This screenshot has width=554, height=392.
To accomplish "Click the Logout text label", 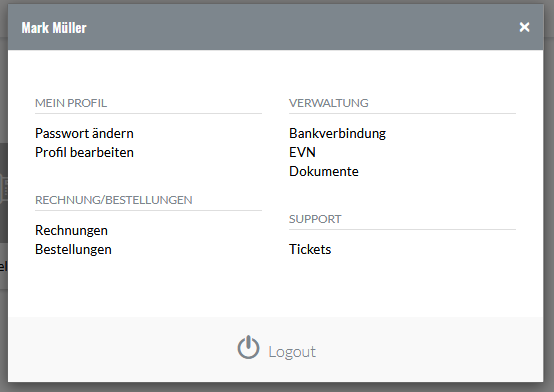I will point(292,352).
